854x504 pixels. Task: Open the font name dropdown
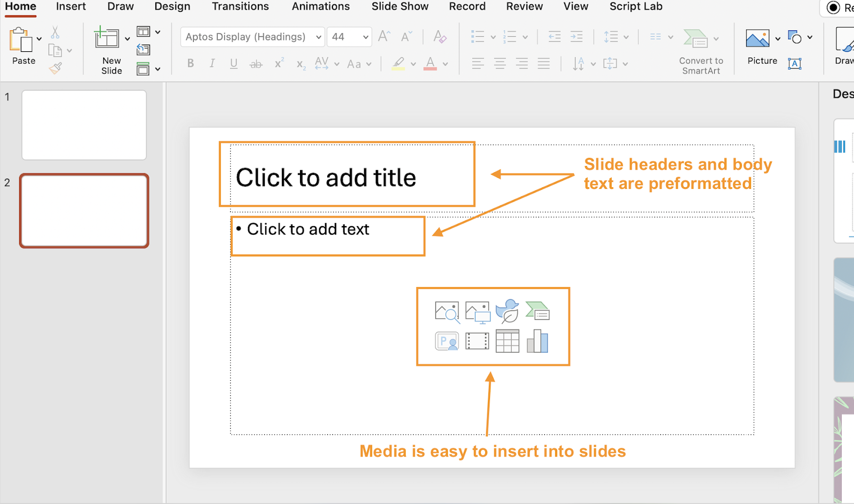(319, 37)
